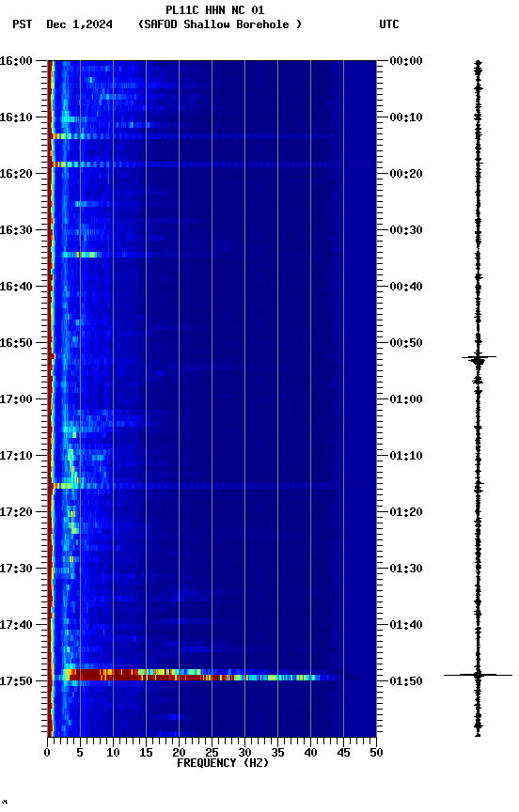Click the broadband streak at 16:18 in spectrogram
The image size is (519, 812).
click(x=212, y=164)
